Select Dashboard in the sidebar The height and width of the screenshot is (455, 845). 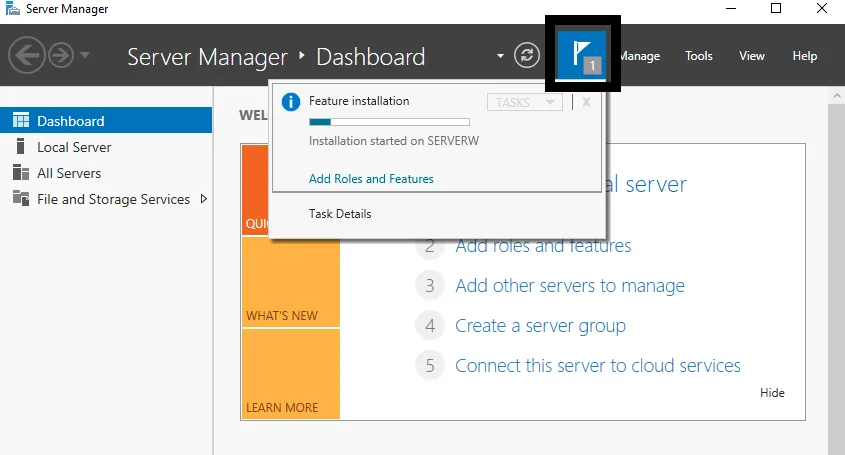pyautogui.click(x=106, y=120)
